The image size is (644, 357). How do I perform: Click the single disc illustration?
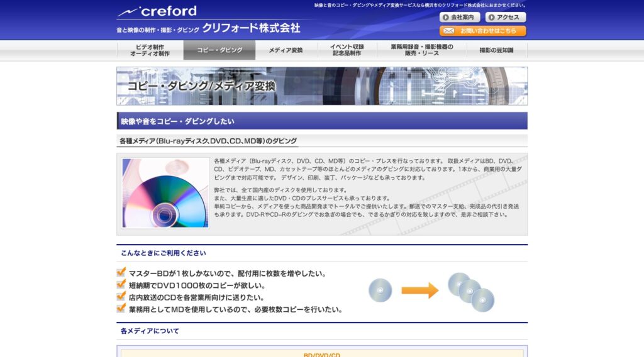coord(380,290)
